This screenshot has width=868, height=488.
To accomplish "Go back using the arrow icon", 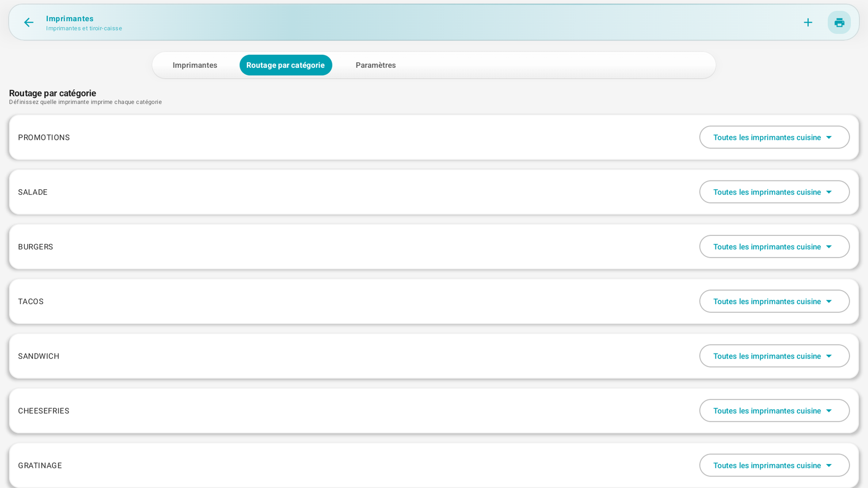I will 28,22.
